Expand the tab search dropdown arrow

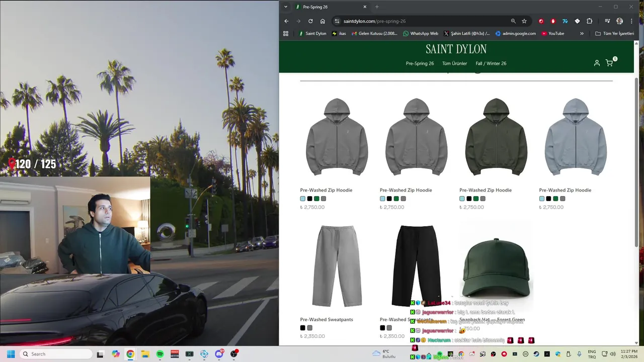tap(286, 7)
